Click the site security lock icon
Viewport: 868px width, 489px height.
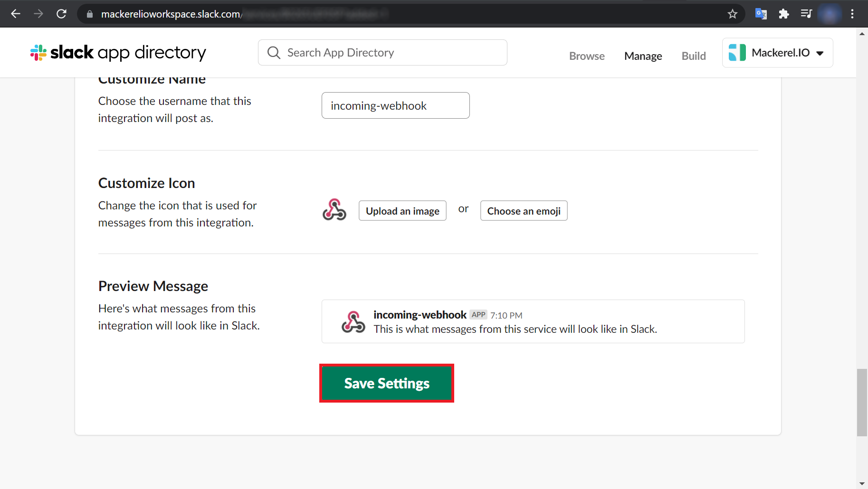click(89, 14)
